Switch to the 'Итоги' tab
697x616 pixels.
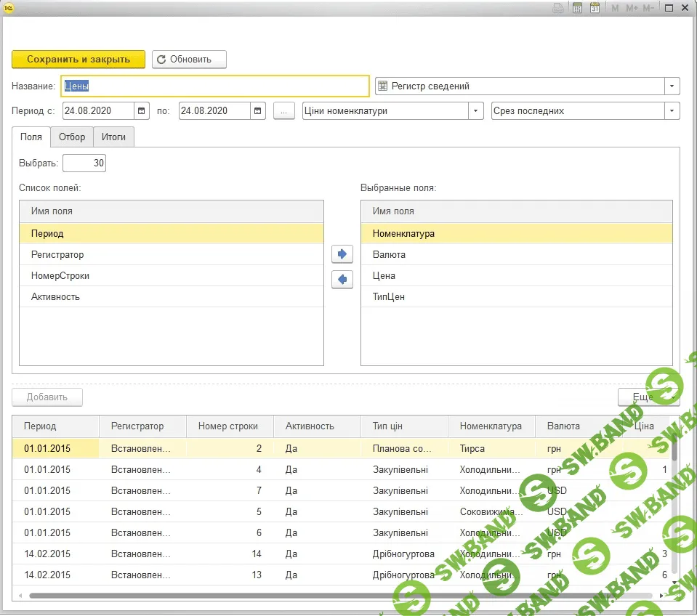pos(113,137)
